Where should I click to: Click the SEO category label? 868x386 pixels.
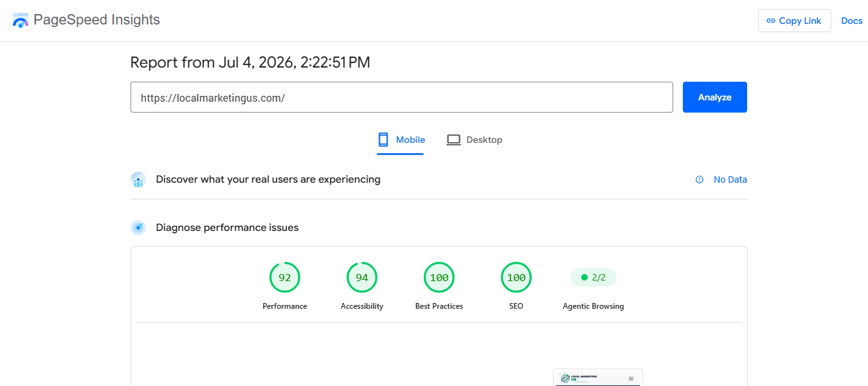pyautogui.click(x=516, y=306)
